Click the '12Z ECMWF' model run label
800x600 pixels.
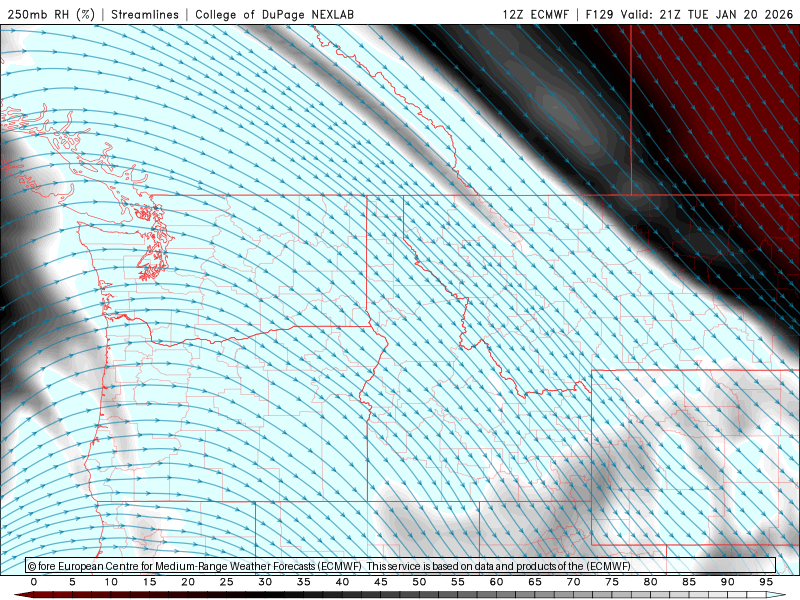tap(535, 14)
